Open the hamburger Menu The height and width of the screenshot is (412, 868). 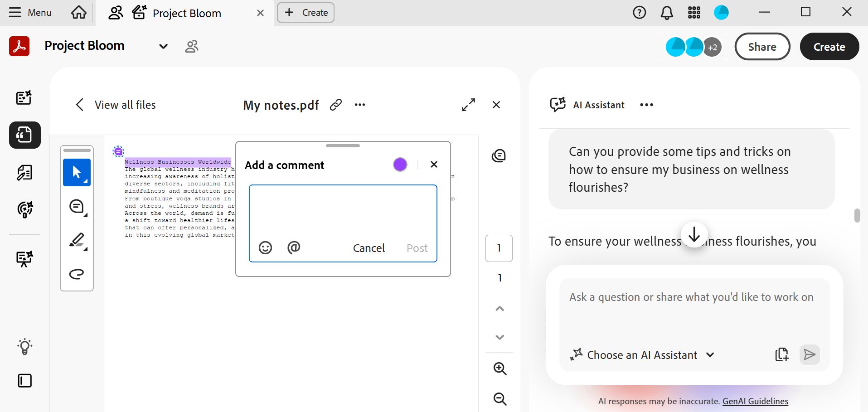(x=30, y=13)
